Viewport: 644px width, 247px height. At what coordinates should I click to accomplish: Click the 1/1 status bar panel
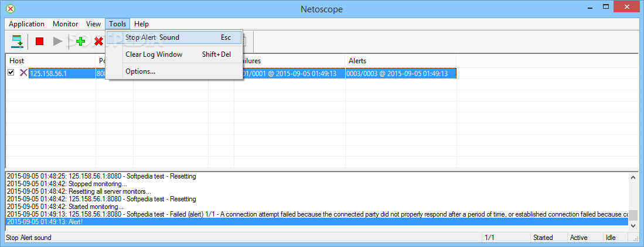(x=506, y=238)
